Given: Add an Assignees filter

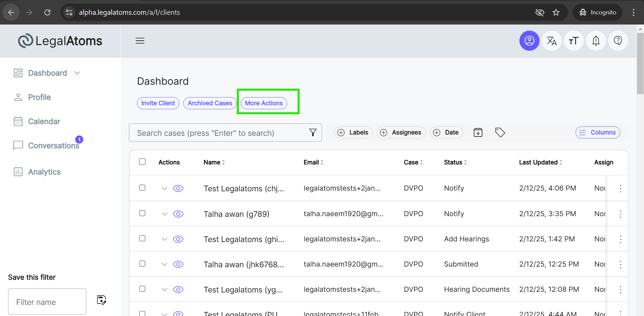Looking at the screenshot, I should coord(401,132).
